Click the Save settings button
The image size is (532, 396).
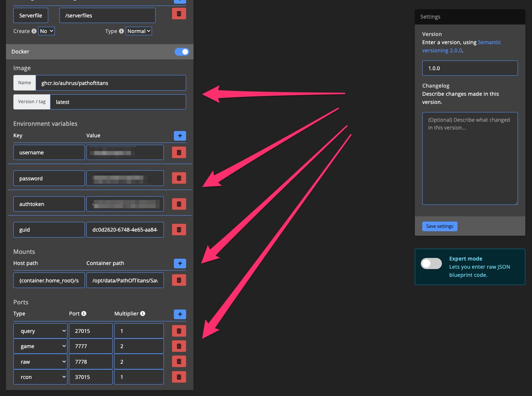(440, 226)
